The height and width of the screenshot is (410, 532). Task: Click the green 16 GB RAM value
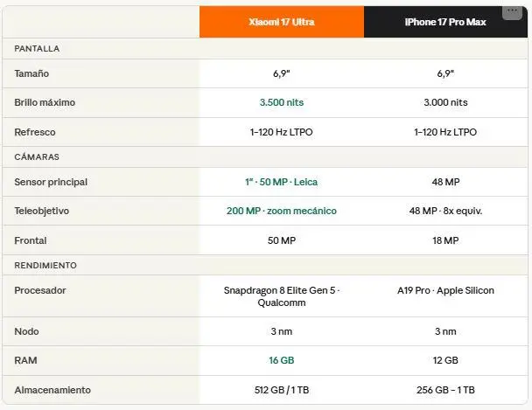pyautogui.click(x=281, y=360)
